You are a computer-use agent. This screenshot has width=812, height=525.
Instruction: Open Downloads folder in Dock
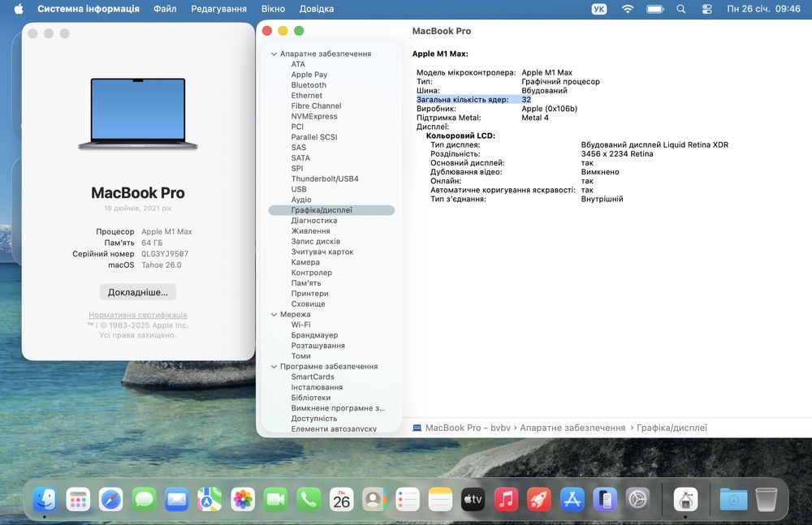tap(734, 500)
